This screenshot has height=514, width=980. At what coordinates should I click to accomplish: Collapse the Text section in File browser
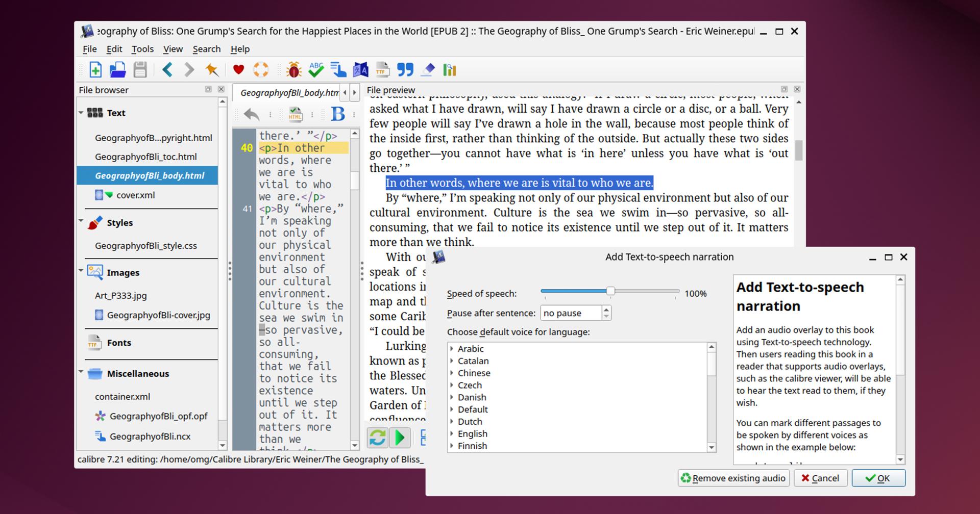point(81,113)
